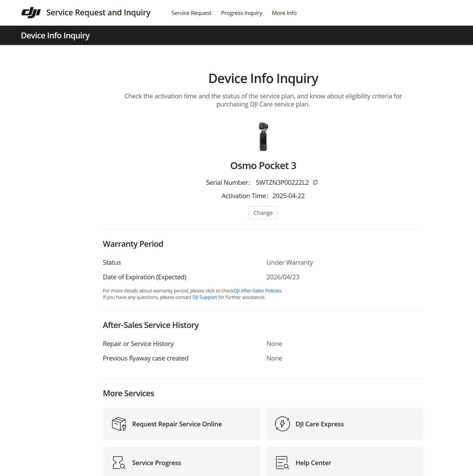Click the Service Request and Inquiry site title
Screen dimensions: 473x476
tap(98, 13)
